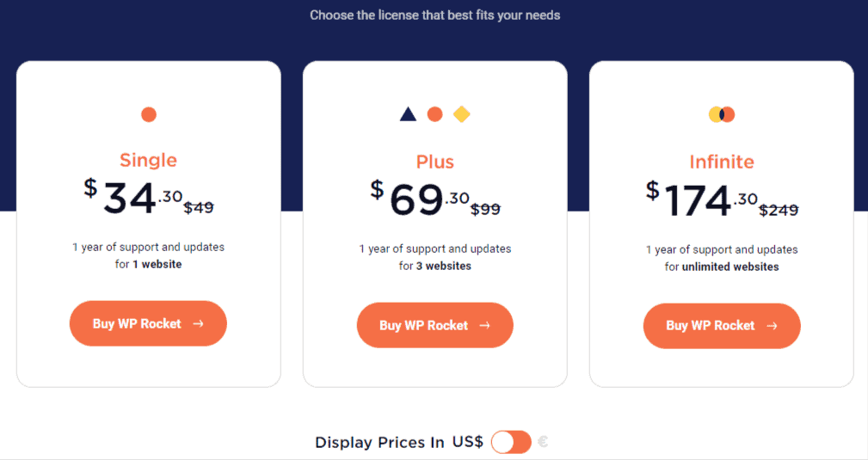Click the Plus plan title

tap(435, 162)
